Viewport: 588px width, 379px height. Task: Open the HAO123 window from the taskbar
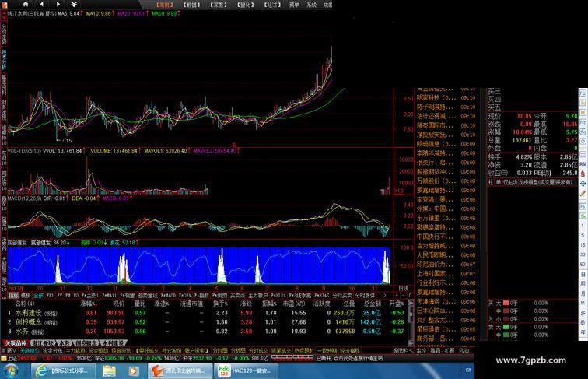click(247, 371)
